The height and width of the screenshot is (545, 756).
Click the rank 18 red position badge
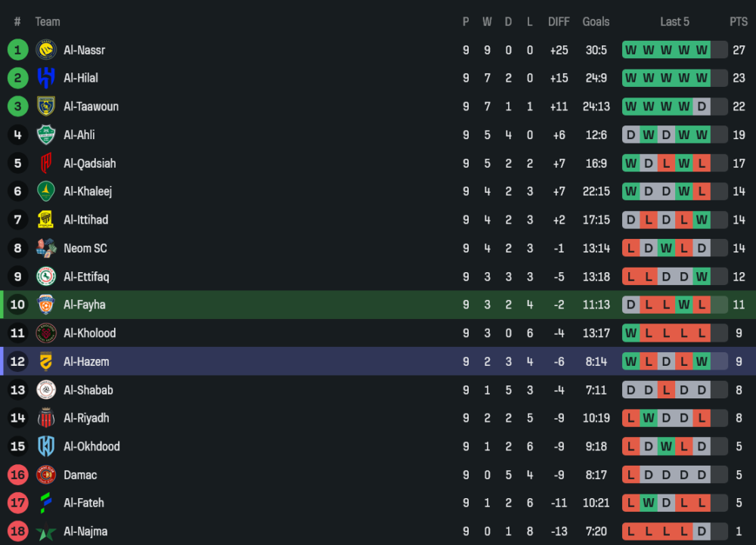pyautogui.click(x=17, y=531)
